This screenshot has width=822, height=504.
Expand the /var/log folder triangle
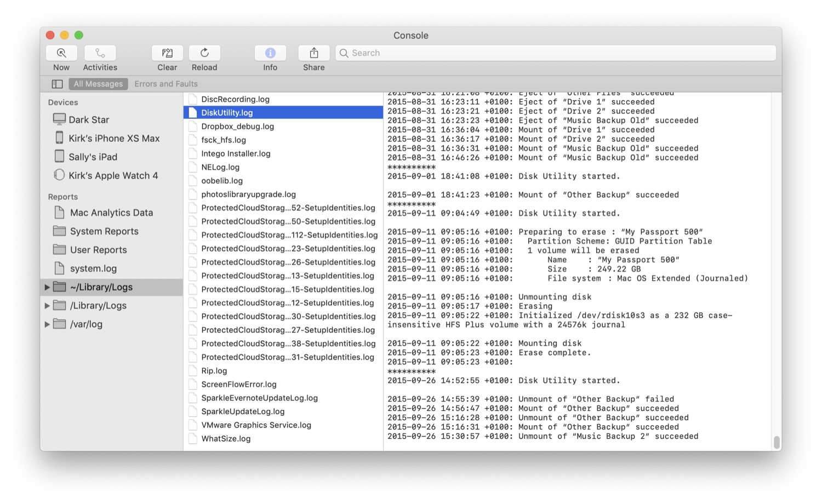pos(47,324)
